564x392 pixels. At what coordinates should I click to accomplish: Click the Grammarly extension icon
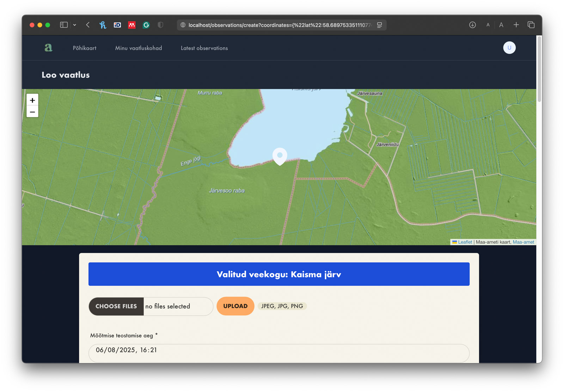146,25
